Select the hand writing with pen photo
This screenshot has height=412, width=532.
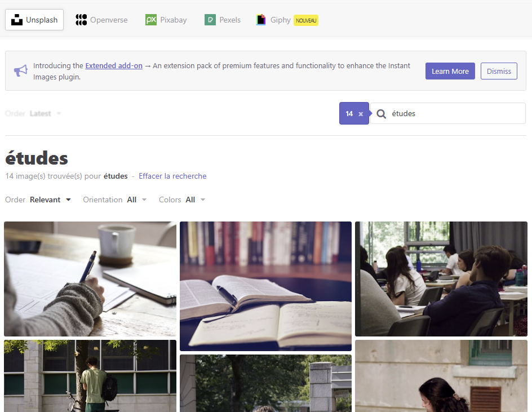click(90, 278)
